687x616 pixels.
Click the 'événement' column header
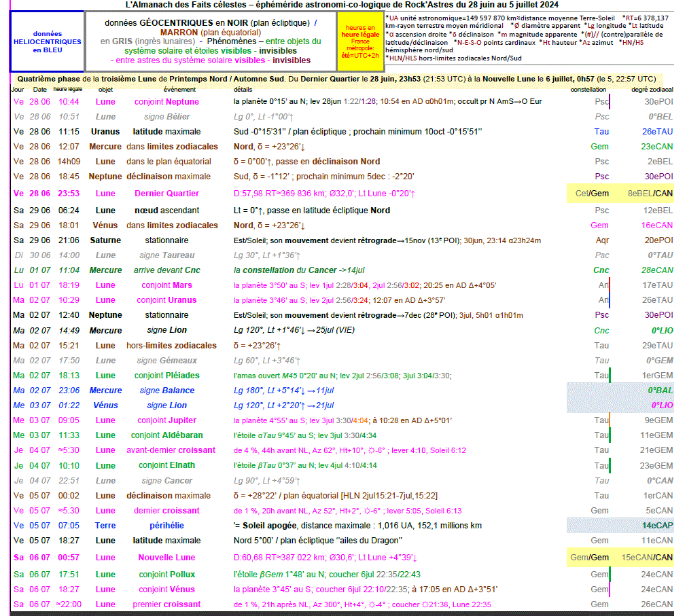pyautogui.click(x=179, y=90)
